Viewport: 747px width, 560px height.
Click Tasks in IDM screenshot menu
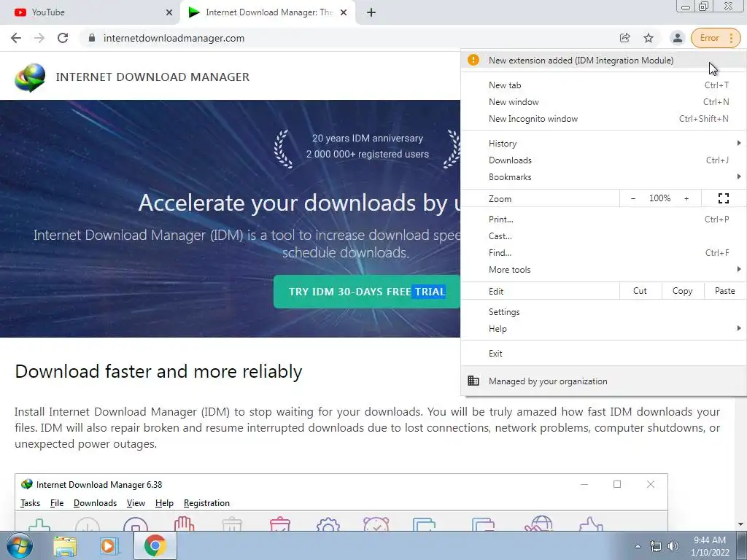(x=30, y=503)
